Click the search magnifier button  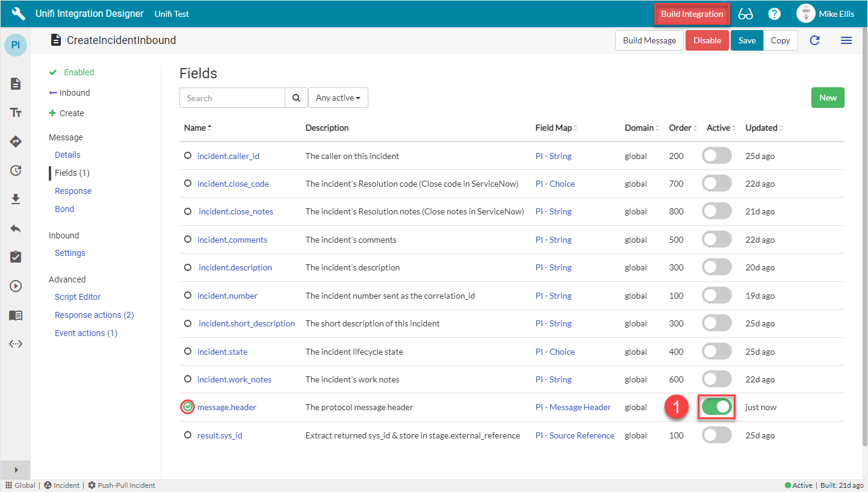point(296,98)
